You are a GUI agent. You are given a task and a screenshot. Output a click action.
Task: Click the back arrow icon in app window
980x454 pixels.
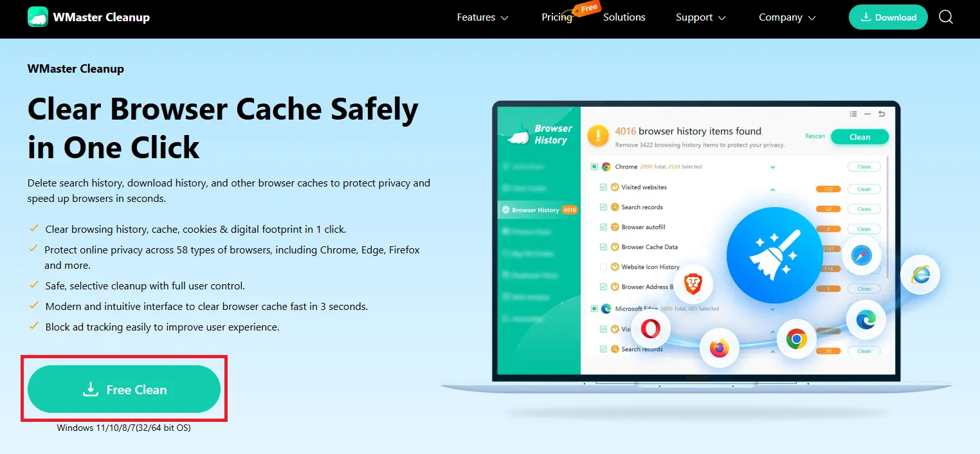click(882, 114)
